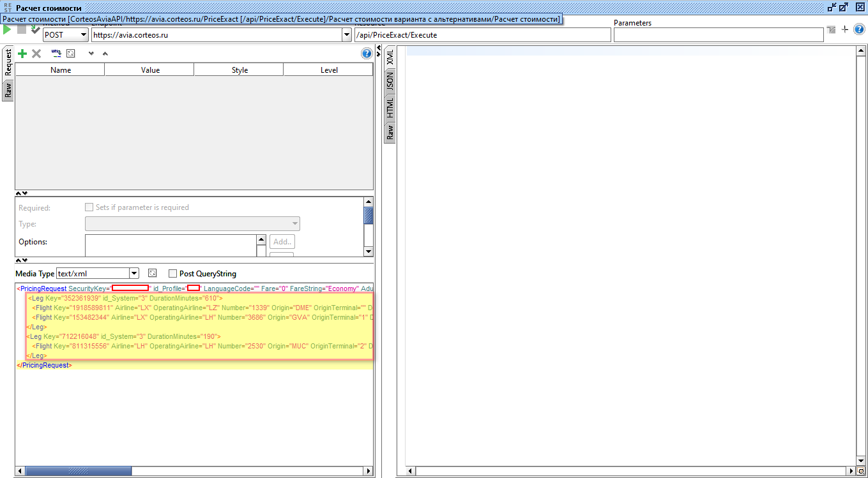Image resolution: width=868 pixels, height=478 pixels.
Task: Move parameter down with the down arrow
Action: point(91,54)
